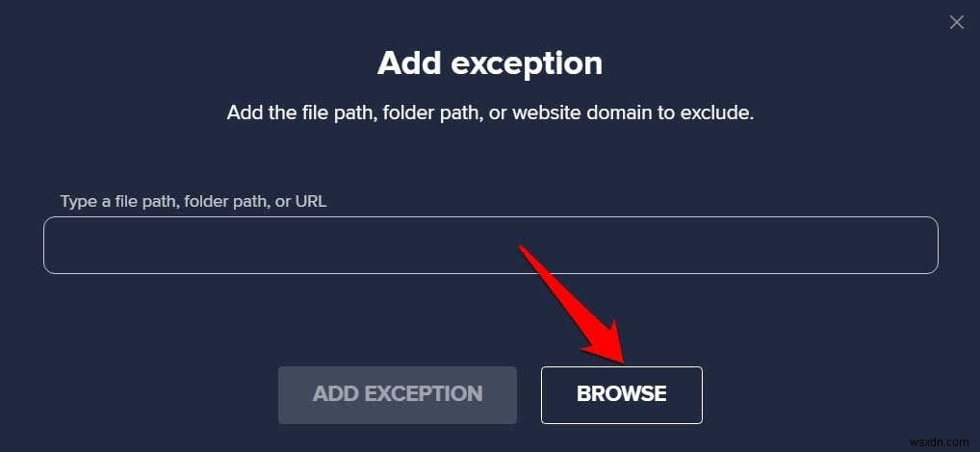Open the file browser with BROWSE

tap(622, 394)
